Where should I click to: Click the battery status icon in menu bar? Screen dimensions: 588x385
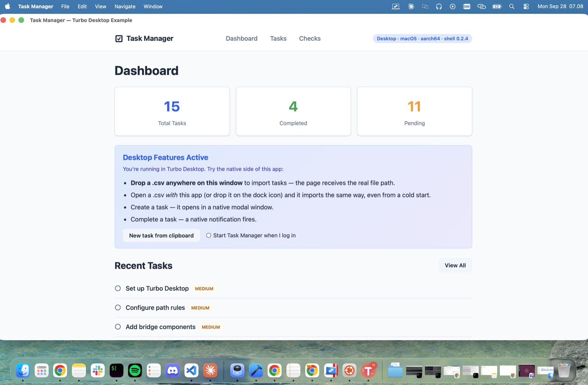coord(497,7)
